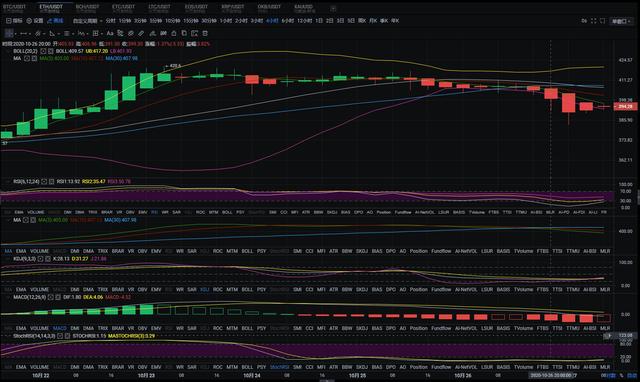
Task: Expand dropdown arrow beside angle drawing tool
Action: point(58,34)
